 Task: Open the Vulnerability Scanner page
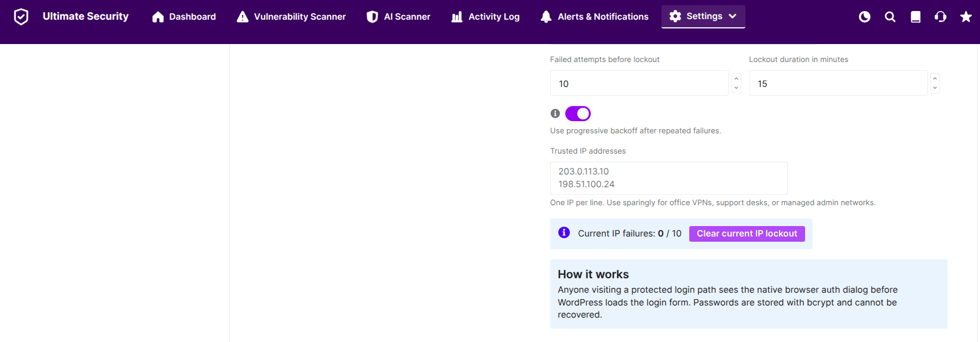pyautogui.click(x=291, y=17)
